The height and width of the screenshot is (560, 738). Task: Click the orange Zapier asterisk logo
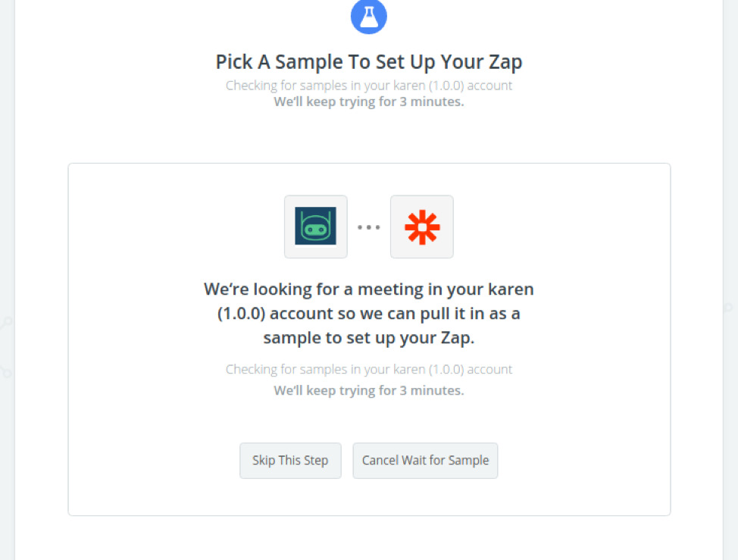[x=422, y=227]
